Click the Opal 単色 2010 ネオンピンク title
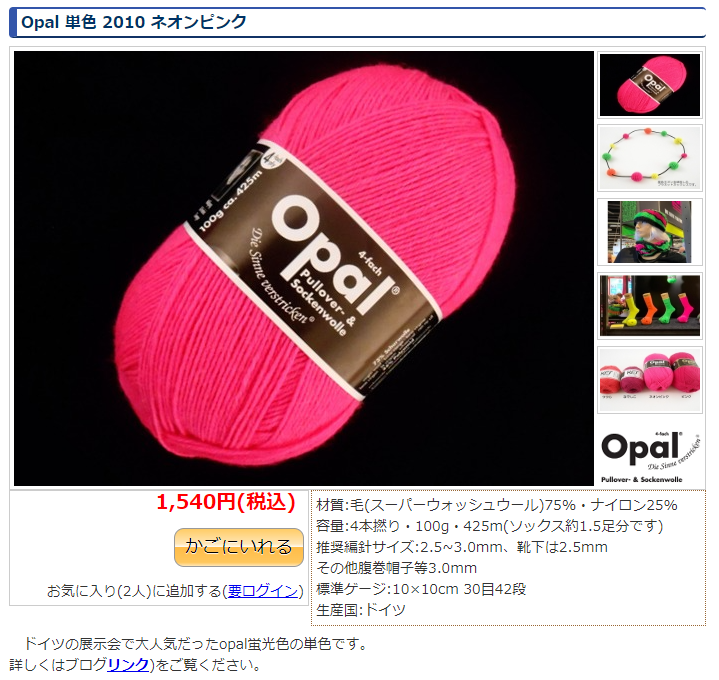The image size is (719, 680). point(134,22)
